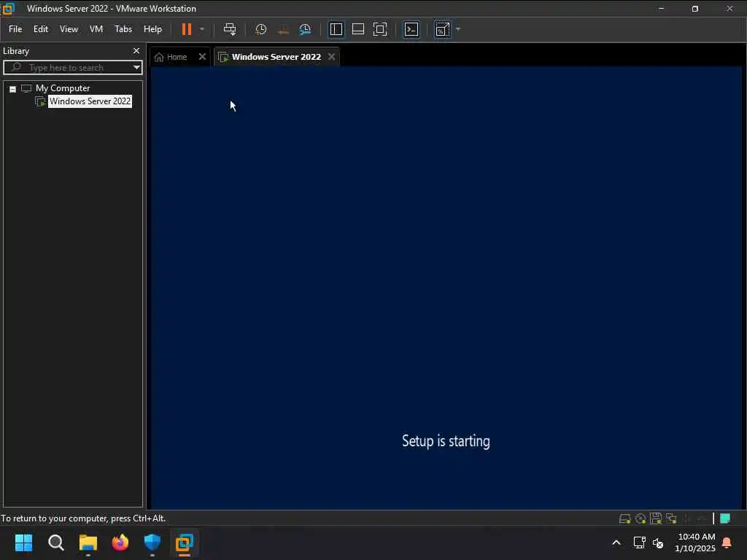This screenshot has width=747, height=560.
Task: Toggle the thumbnail bar view icon
Action: pos(357,29)
